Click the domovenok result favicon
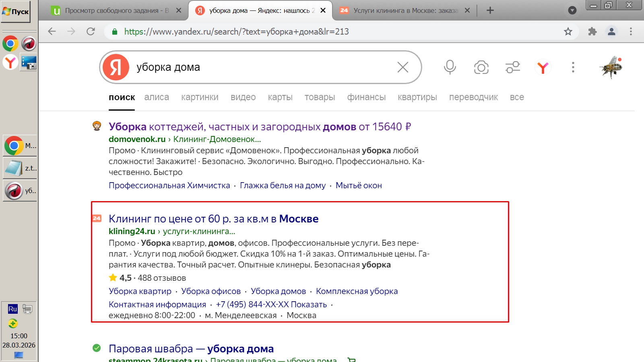This screenshot has height=362, width=644. coord(97,126)
